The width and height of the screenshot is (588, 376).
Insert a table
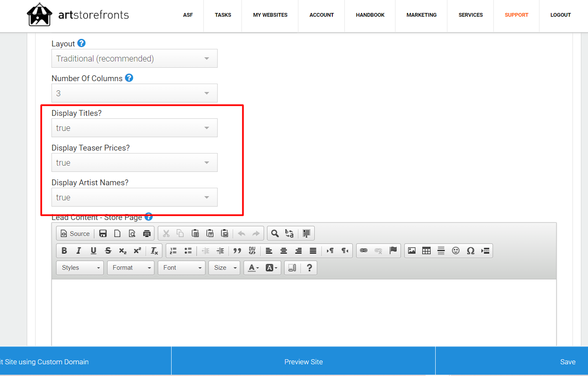pos(426,251)
